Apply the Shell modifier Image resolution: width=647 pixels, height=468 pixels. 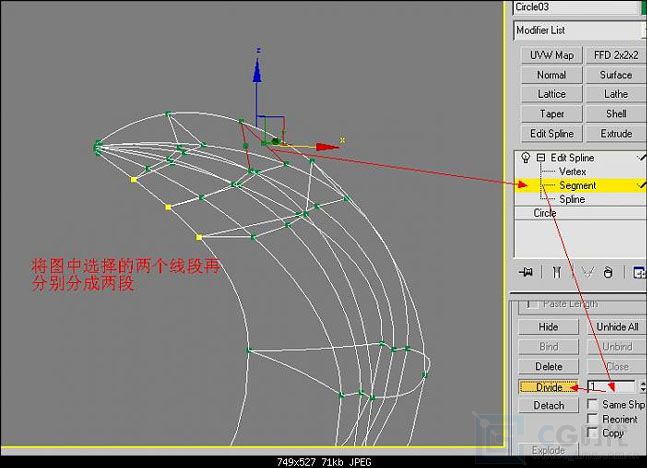click(616, 114)
